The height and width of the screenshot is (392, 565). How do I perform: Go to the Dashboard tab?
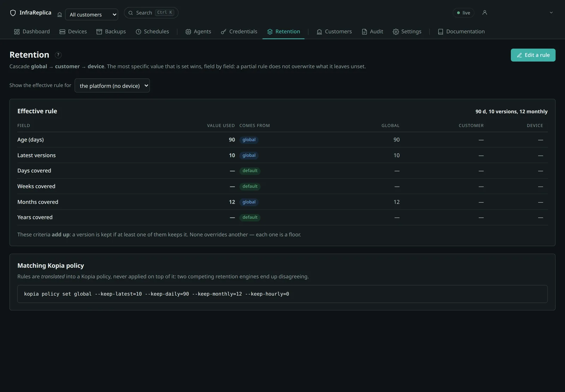[x=32, y=31]
